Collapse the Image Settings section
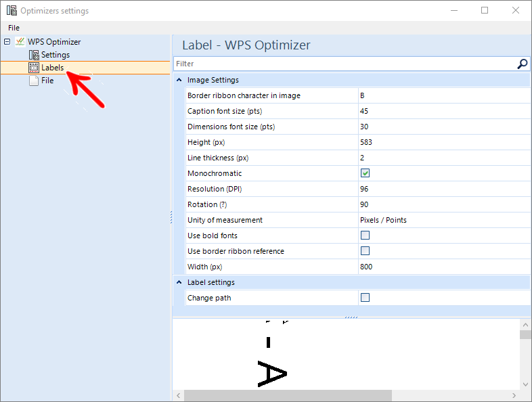The image size is (532, 402). 179,80
